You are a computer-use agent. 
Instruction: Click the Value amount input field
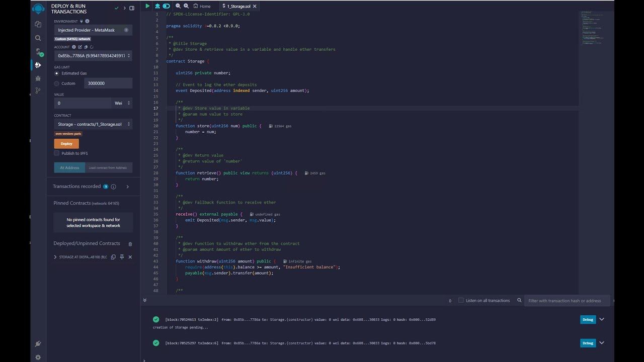coord(83,103)
